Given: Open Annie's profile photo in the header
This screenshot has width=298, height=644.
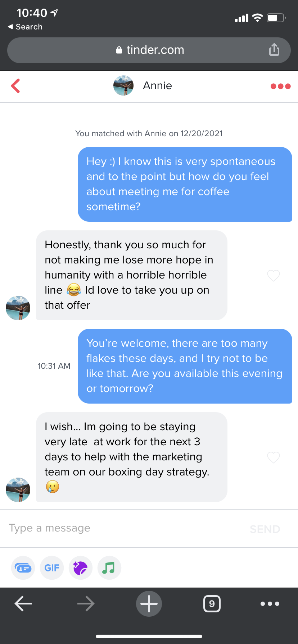Looking at the screenshot, I should point(123,86).
